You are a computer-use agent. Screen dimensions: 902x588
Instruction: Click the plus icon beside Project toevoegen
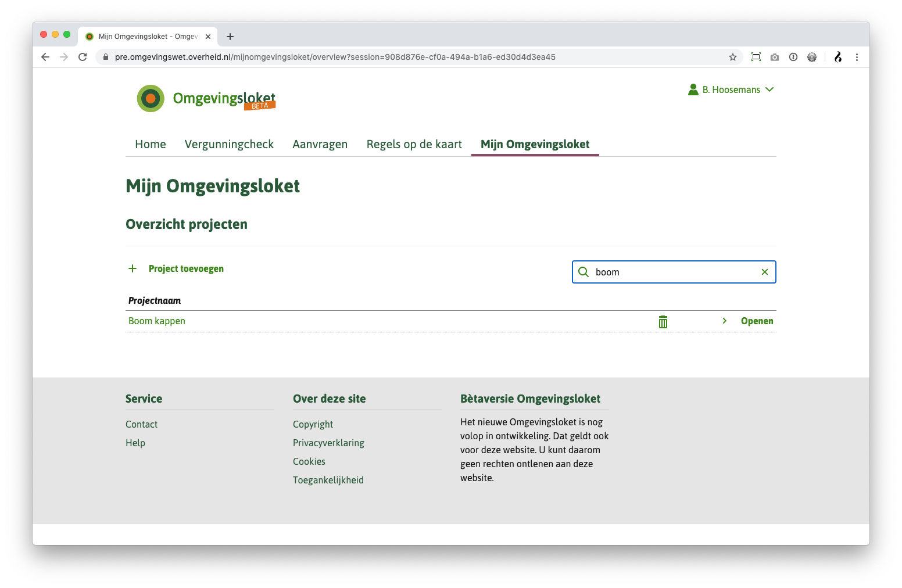tap(133, 268)
